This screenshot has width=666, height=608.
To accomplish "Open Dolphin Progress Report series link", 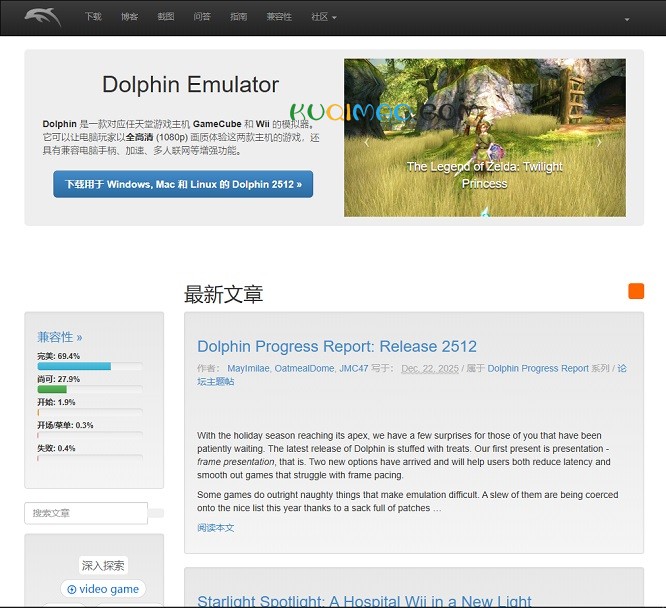I will (x=538, y=368).
